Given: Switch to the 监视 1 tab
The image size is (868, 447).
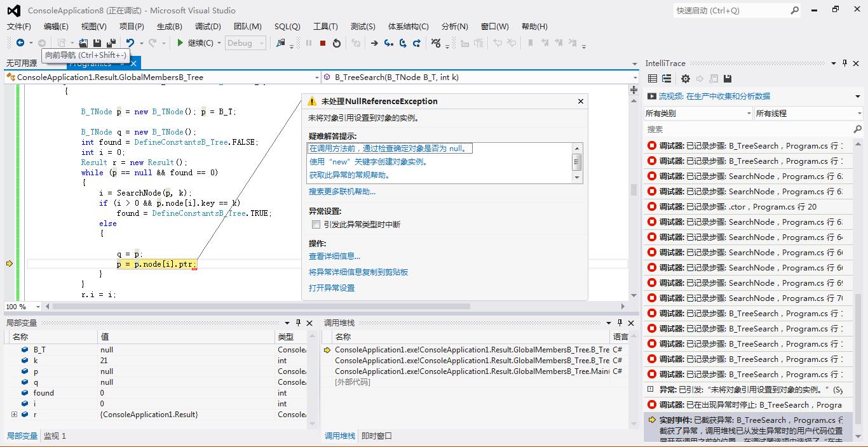Looking at the screenshot, I should 55,436.
